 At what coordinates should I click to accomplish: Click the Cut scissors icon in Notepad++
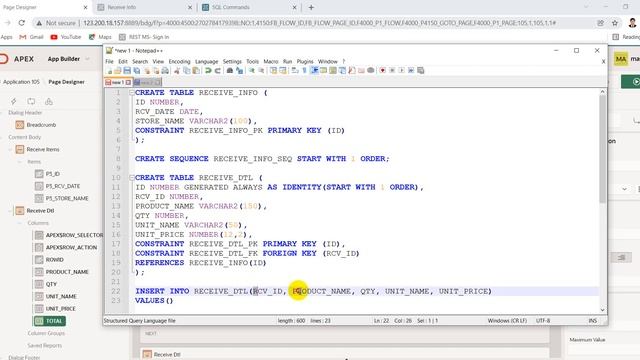[x=177, y=71]
